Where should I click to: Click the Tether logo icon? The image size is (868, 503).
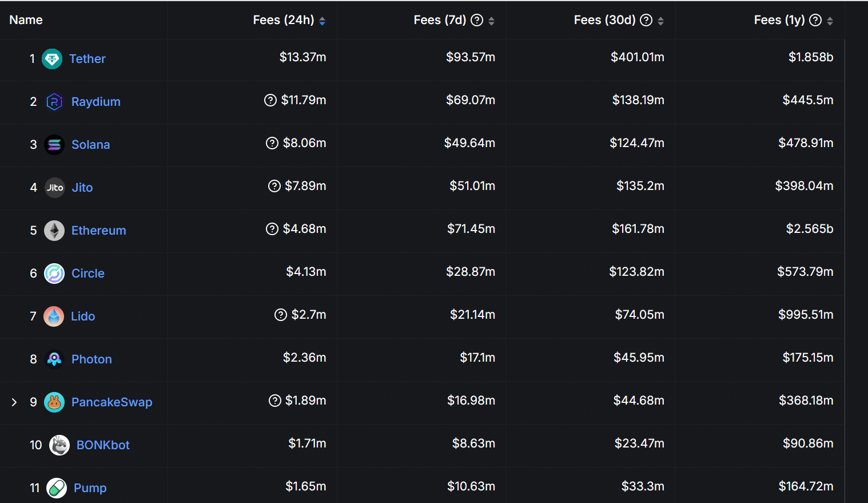pyautogui.click(x=52, y=59)
